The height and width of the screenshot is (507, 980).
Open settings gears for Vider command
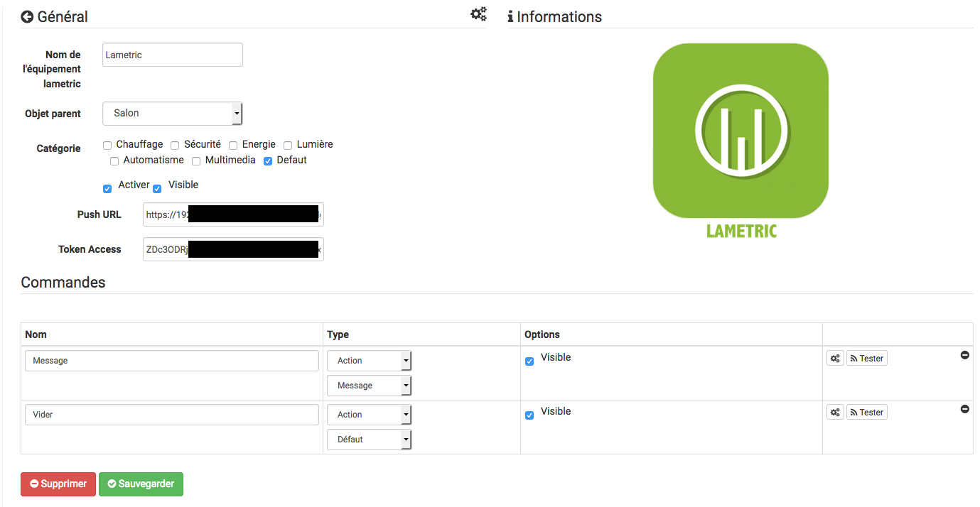coord(835,413)
